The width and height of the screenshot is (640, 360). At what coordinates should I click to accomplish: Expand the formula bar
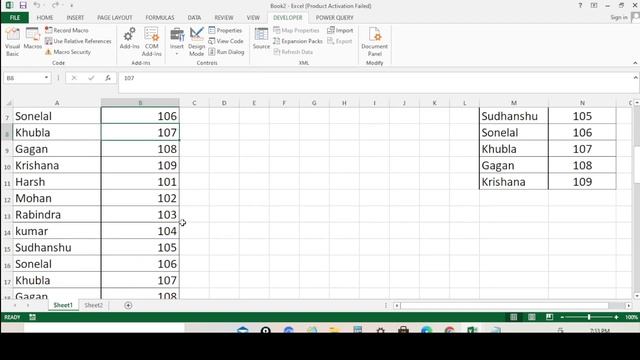tap(636, 78)
